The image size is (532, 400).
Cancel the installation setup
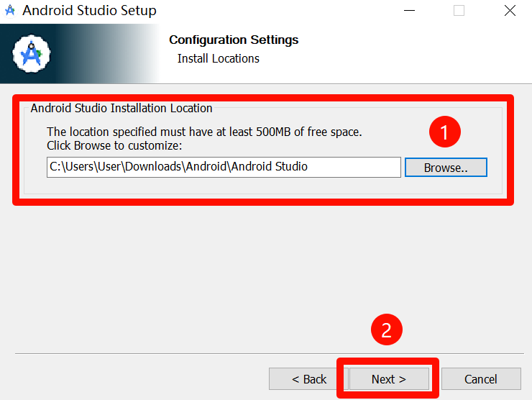click(481, 379)
